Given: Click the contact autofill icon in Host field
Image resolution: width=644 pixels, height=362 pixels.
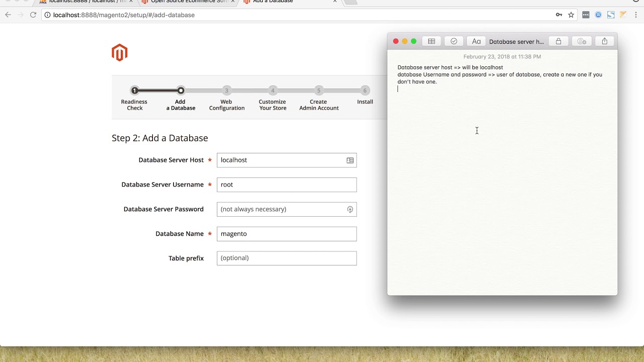Looking at the screenshot, I should (x=350, y=160).
